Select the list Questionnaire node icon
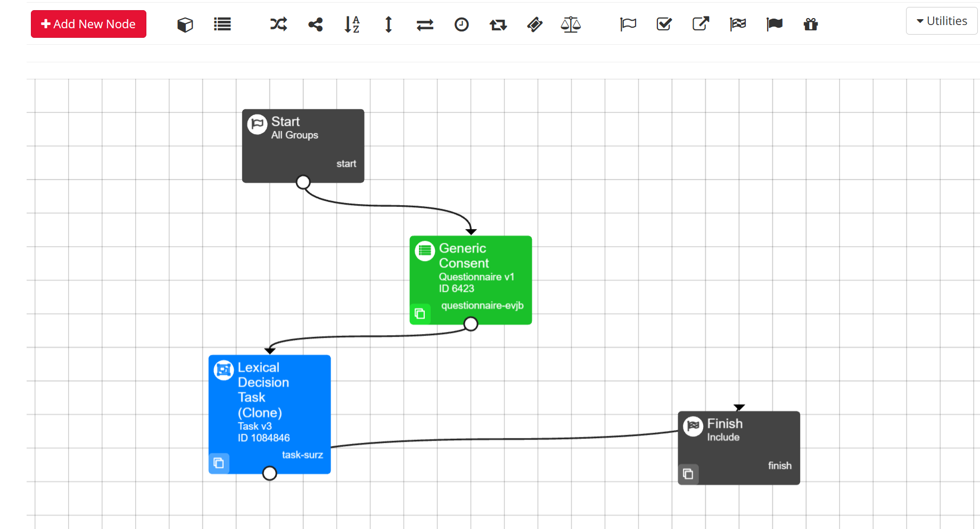This screenshot has height=529, width=980. point(222,25)
